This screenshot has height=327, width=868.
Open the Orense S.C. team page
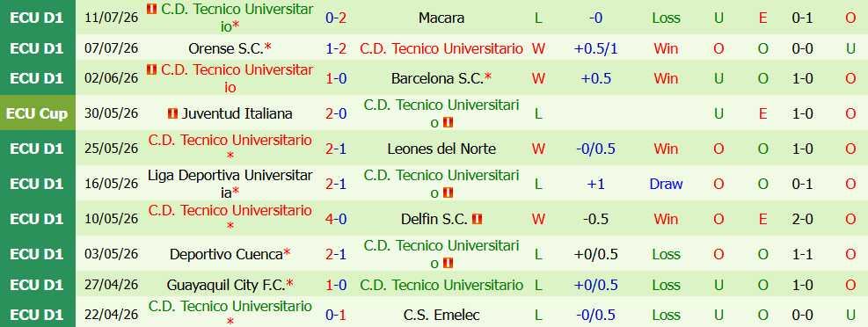coord(225,48)
